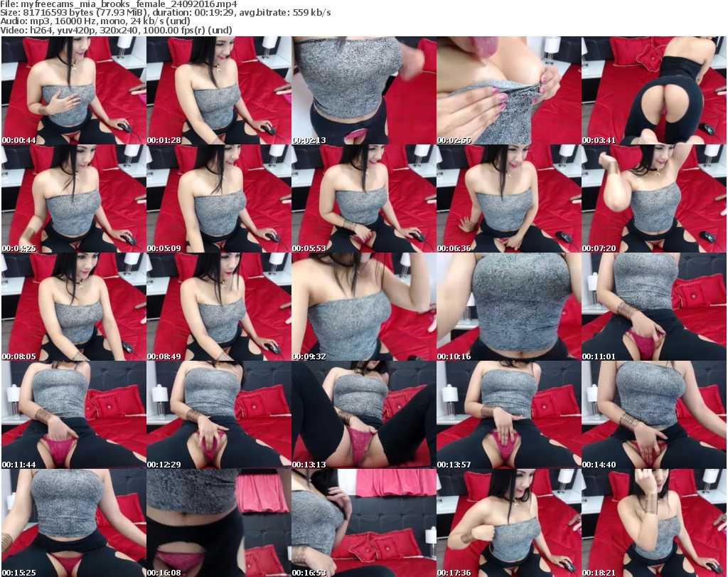
Task: Select the thumbnail at 00:04:25
Action: [x=73, y=199]
